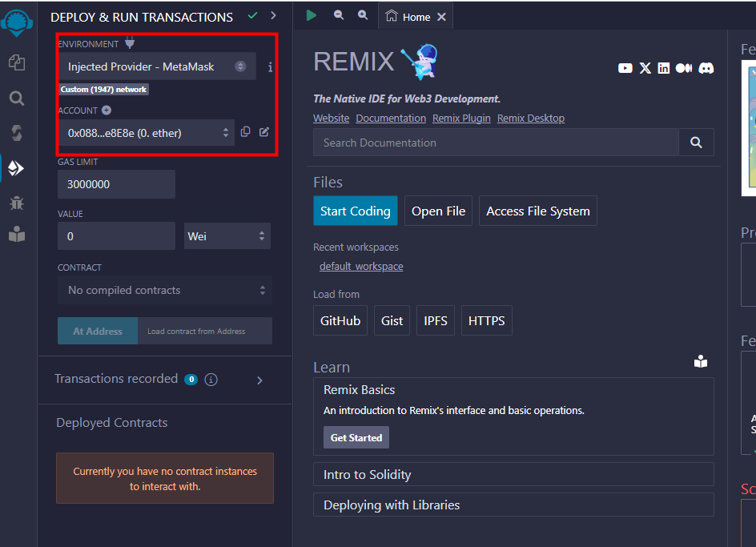Click the Start Coding button

point(356,211)
